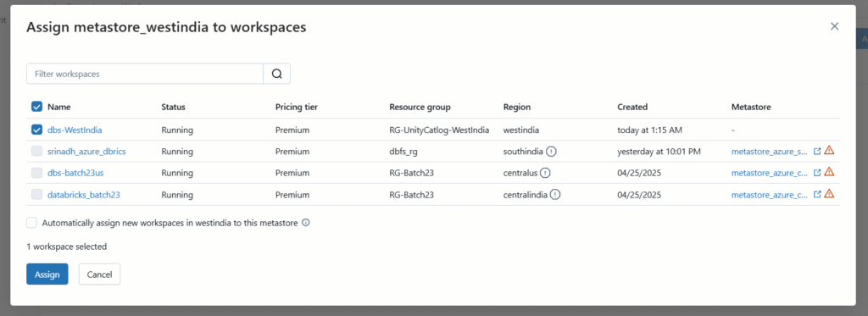Focus the Filter workspaces input field
The image size is (868, 316).
(145, 74)
